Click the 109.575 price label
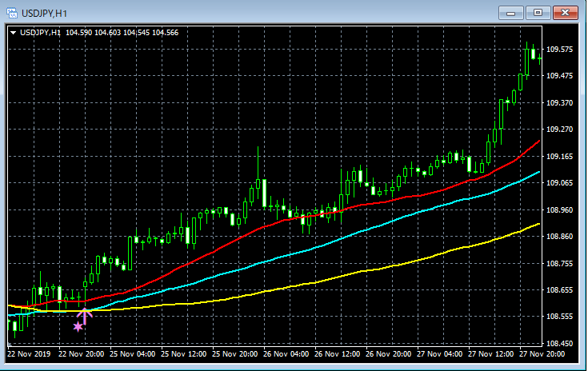 click(559, 50)
